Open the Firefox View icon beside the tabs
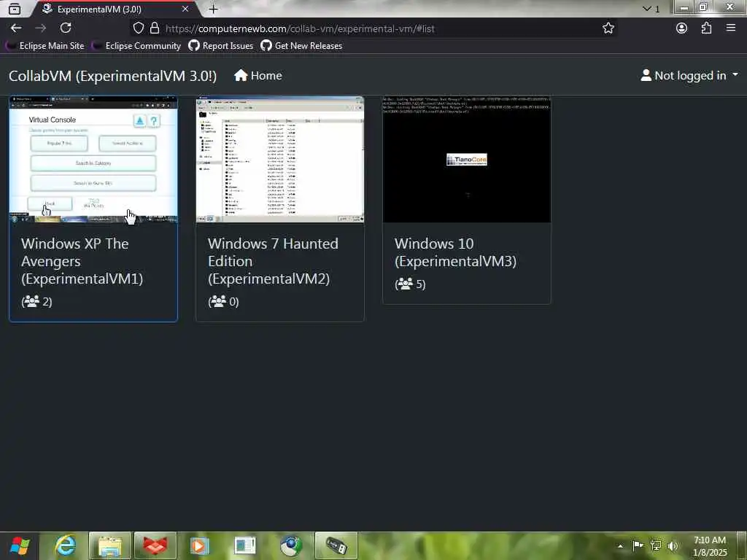 (x=15, y=9)
